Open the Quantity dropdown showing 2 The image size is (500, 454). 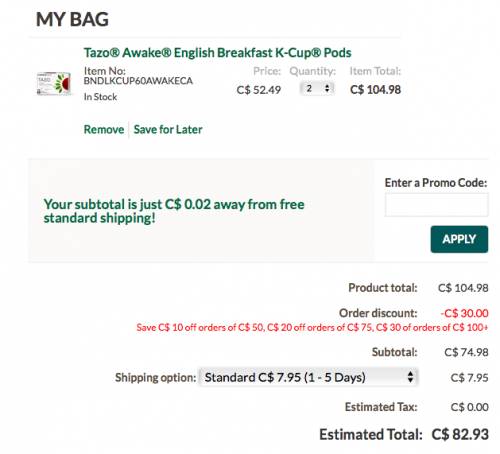pos(317,89)
